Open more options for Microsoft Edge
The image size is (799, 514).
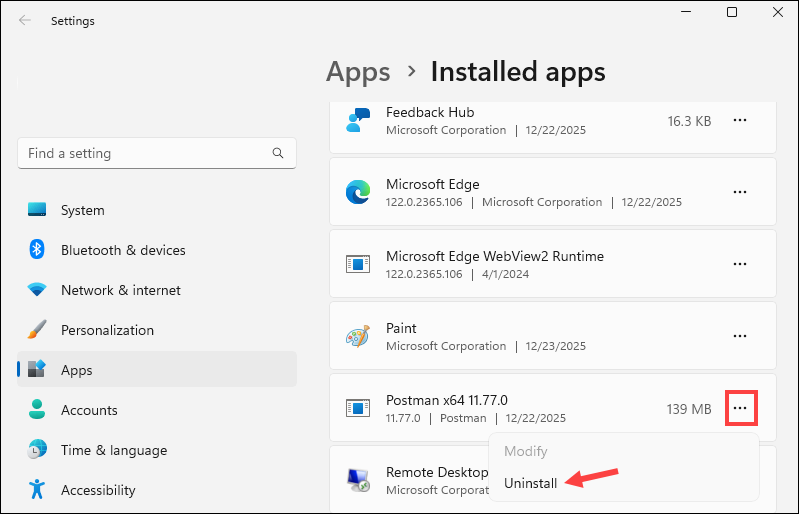coord(740,192)
